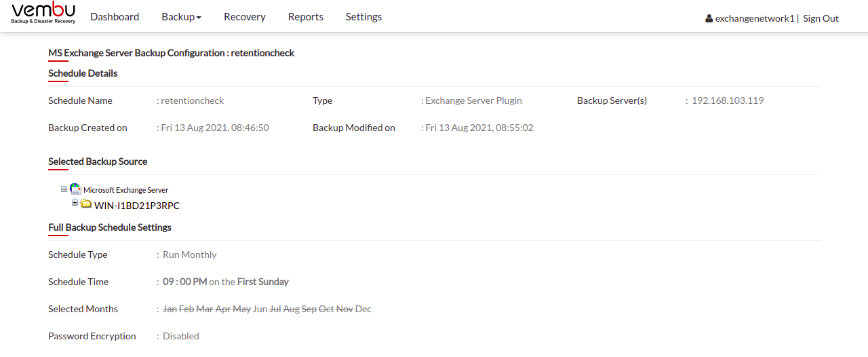Click the Schedule Time label

click(78, 282)
